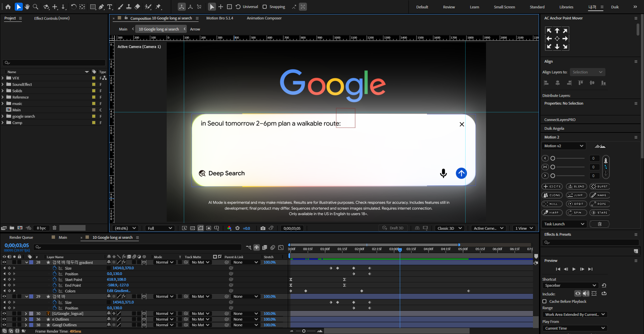Move anchor point to center
The width and height of the screenshot is (644, 334).
pos(557,39)
